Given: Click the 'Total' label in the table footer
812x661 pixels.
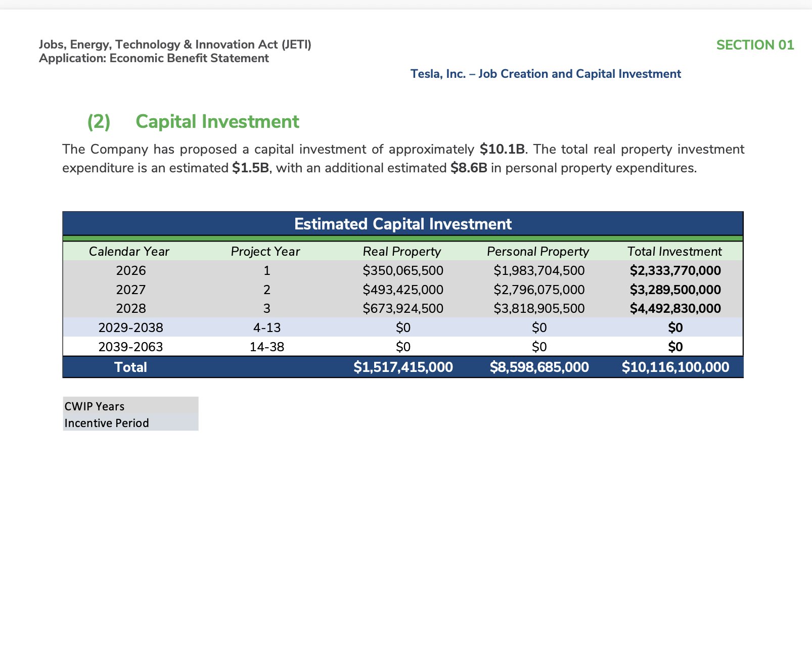Looking at the screenshot, I should pos(131,367).
